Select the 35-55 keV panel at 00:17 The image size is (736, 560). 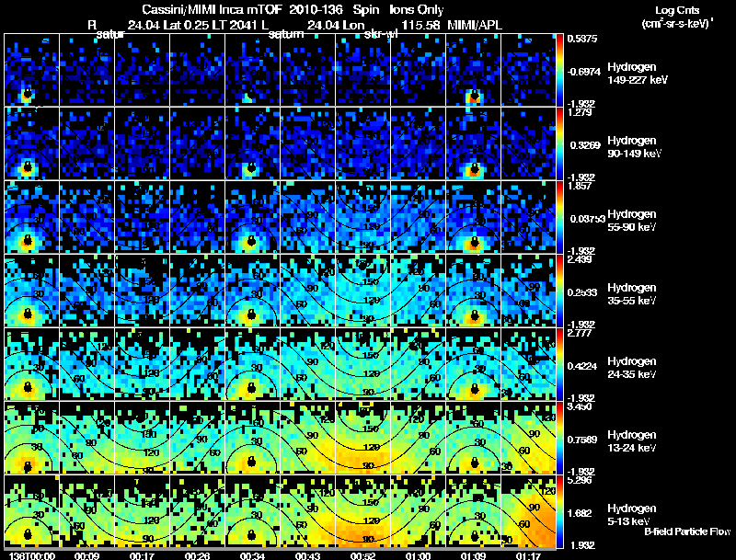pos(142,291)
